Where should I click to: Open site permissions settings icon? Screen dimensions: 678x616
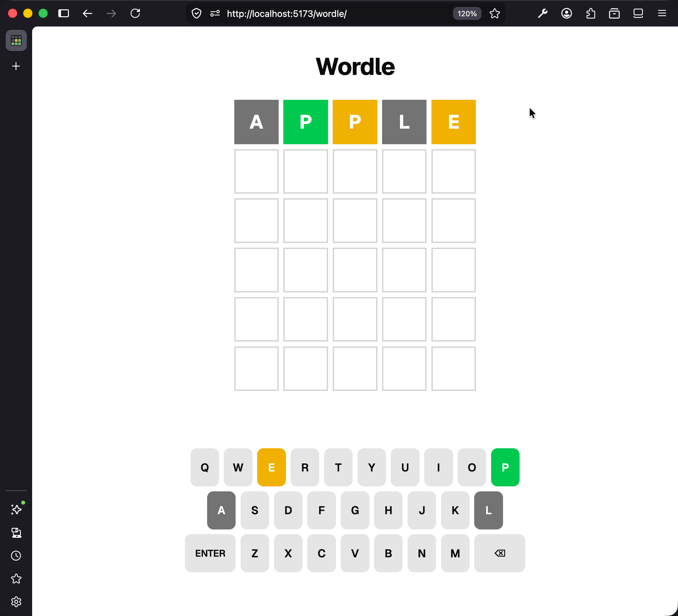(x=215, y=14)
